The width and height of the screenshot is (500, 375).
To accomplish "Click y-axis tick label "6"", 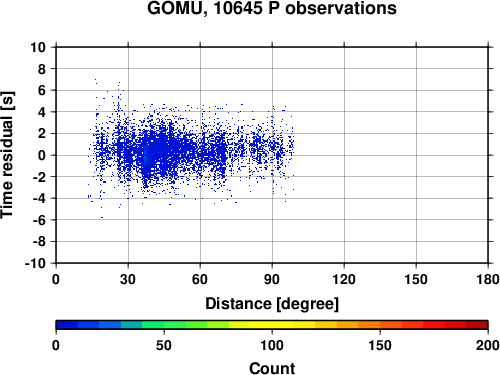I will coord(42,90).
